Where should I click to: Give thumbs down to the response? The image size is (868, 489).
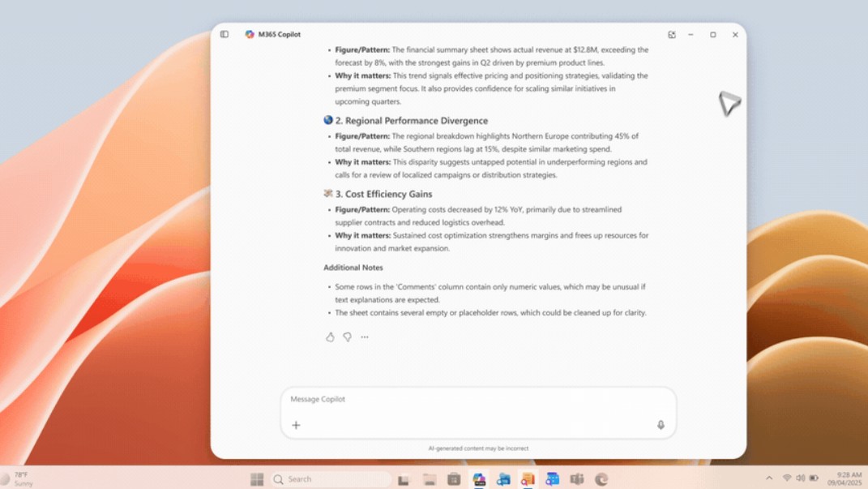(347, 337)
